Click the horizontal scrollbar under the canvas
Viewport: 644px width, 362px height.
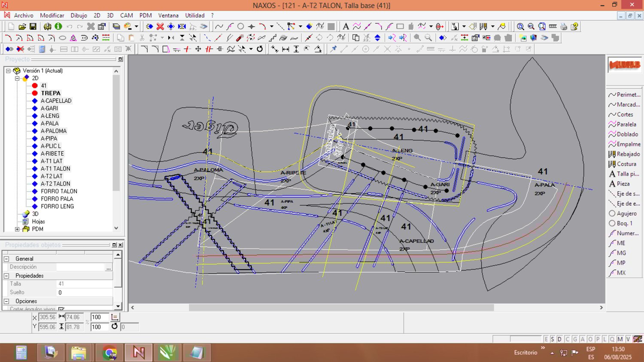tap(341, 307)
